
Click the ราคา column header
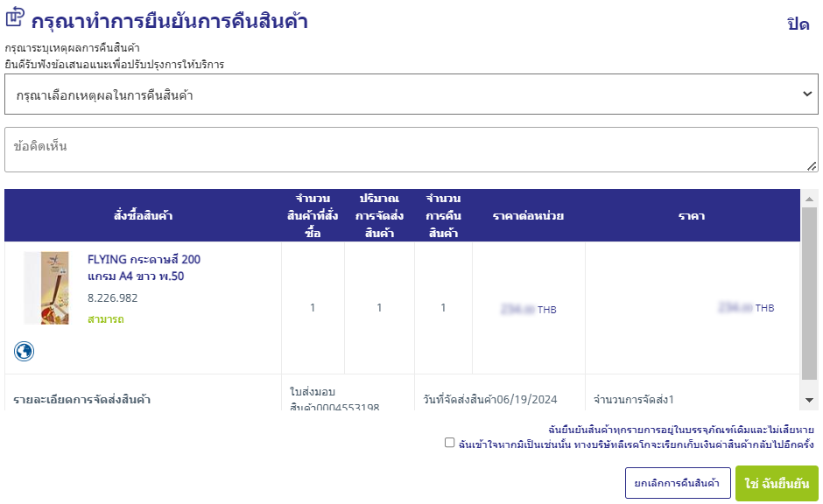(x=692, y=215)
